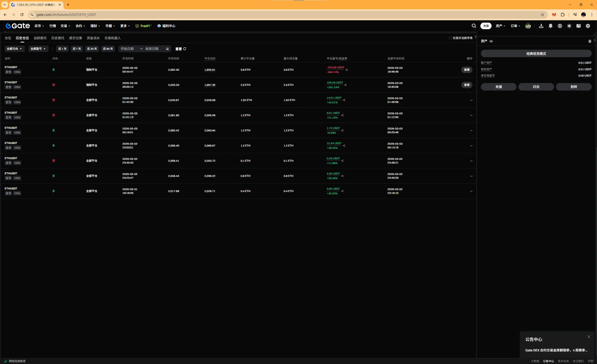Screen dimensions: 597x364
Task: Switch to the 资金流水 tab
Action: click(93, 38)
